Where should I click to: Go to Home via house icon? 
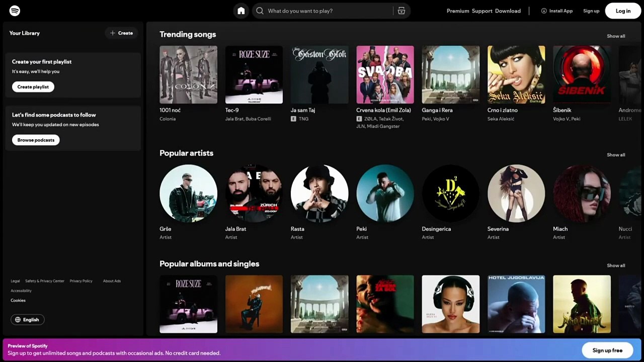tap(241, 11)
